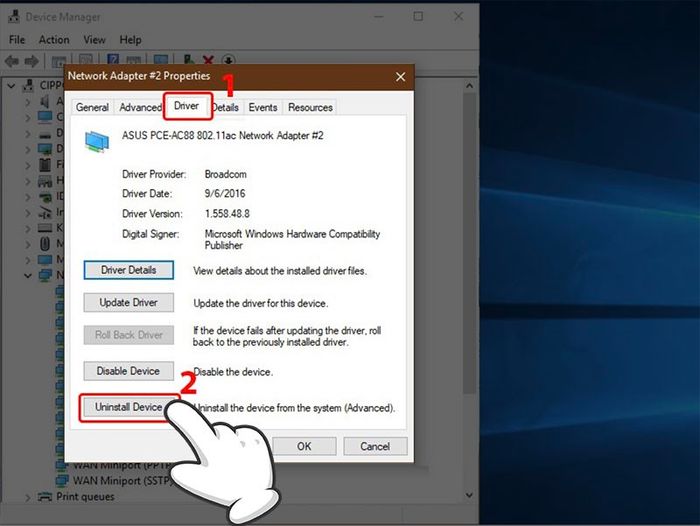Click the Forward arrow in Device Manager toolbar
This screenshot has height=526, width=700.
[x=31, y=61]
